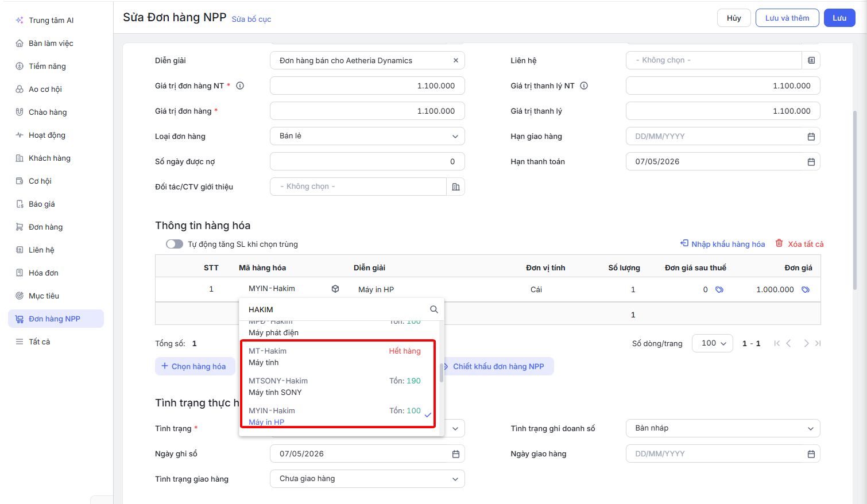Image resolution: width=867 pixels, height=504 pixels.
Task: Open the calendar icon for Hạn giao hàng
Action: click(x=811, y=137)
